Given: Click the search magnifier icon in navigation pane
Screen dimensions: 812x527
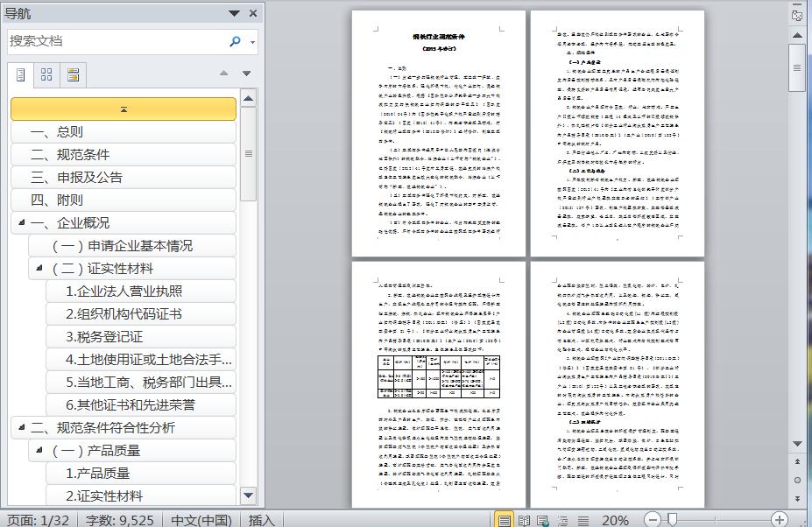Looking at the screenshot, I should (235, 41).
